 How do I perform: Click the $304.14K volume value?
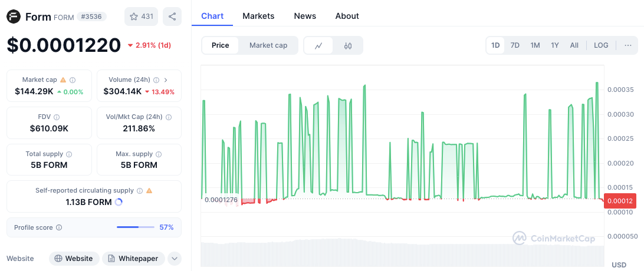tap(123, 91)
